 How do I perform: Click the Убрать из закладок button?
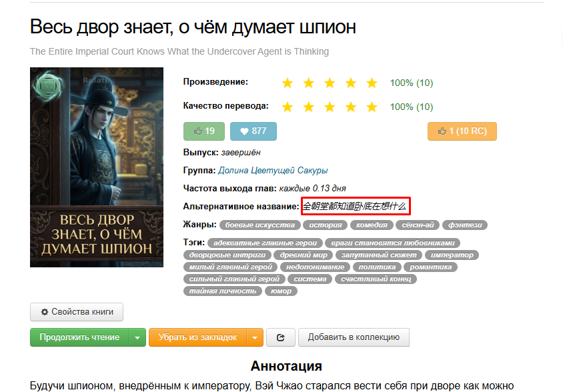point(197,337)
